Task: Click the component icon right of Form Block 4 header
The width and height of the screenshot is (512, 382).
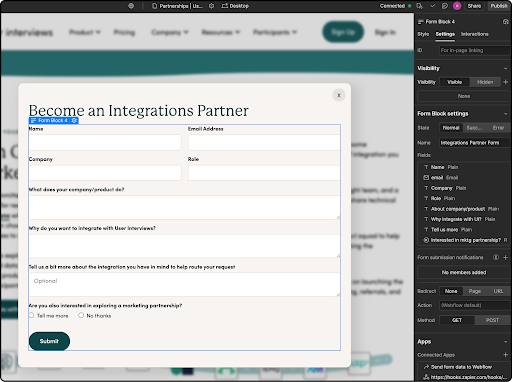Action: (x=505, y=22)
